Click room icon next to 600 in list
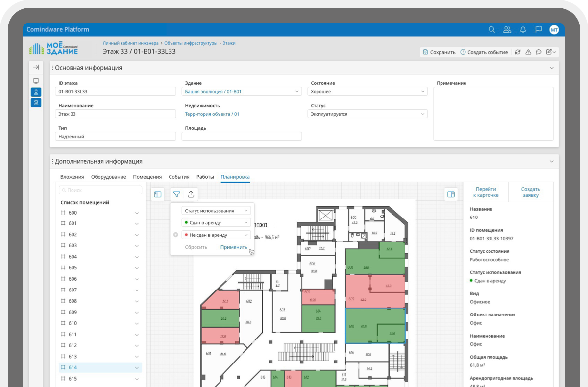 point(63,213)
